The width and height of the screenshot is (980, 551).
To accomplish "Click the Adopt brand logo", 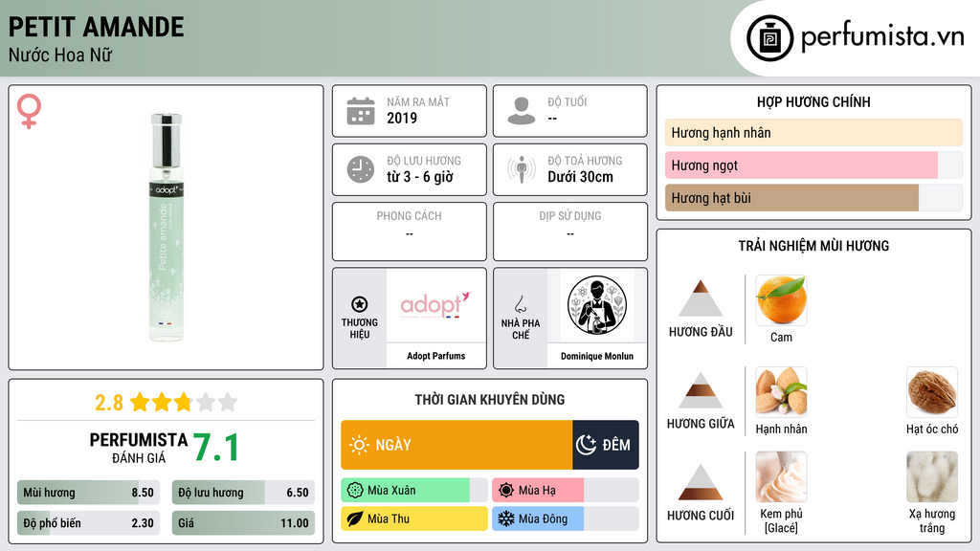I will pos(435,305).
